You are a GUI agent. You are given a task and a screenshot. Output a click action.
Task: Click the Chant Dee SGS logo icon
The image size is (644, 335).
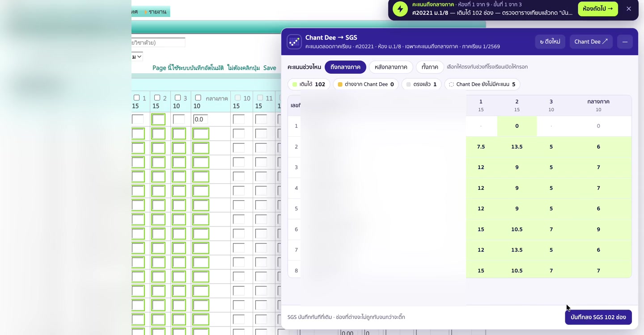294,42
